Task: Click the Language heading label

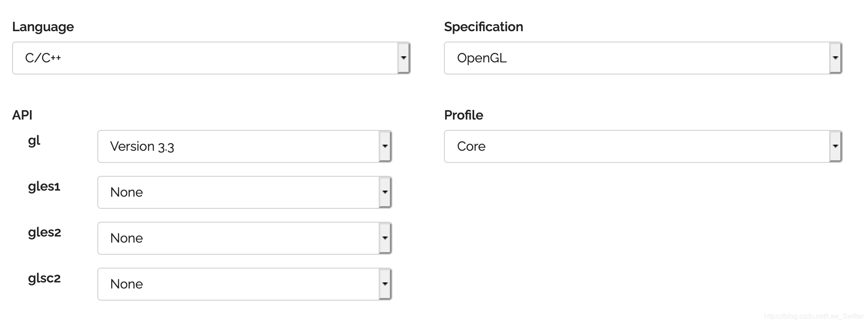Action: coord(43,27)
